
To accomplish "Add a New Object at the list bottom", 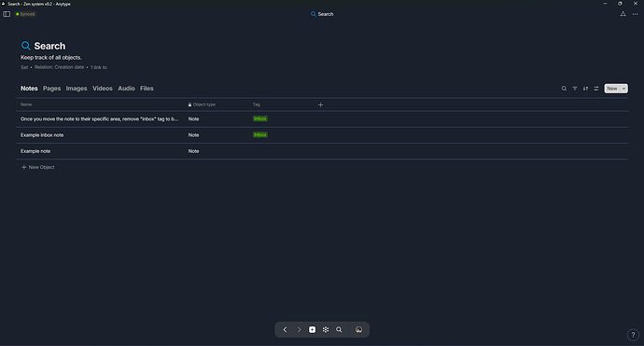I will click(x=37, y=167).
